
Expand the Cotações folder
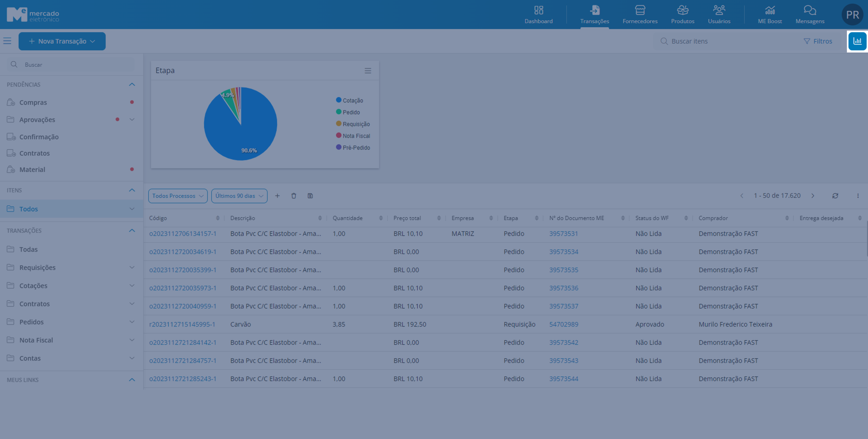pyautogui.click(x=132, y=285)
